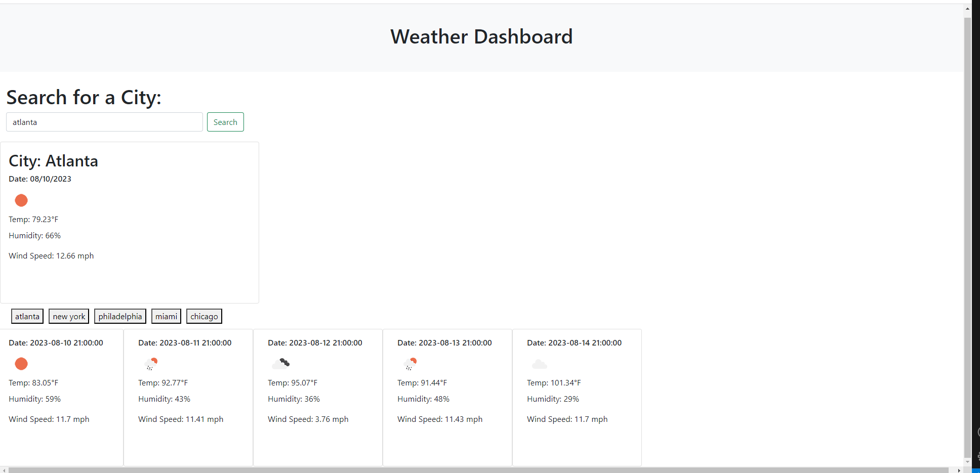Open weather for chicago from history

pos(204,316)
